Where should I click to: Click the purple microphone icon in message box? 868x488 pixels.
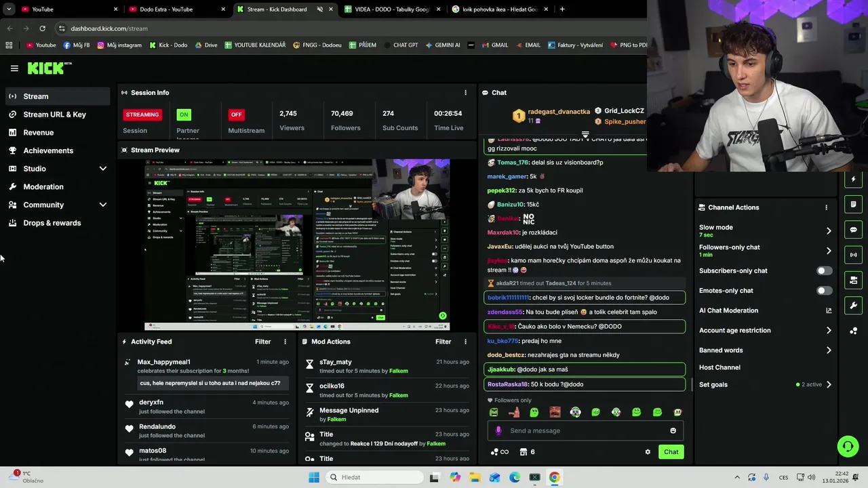[498, 430]
